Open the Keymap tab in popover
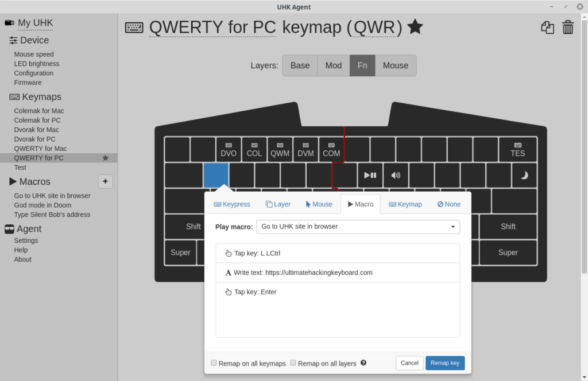 coord(405,204)
